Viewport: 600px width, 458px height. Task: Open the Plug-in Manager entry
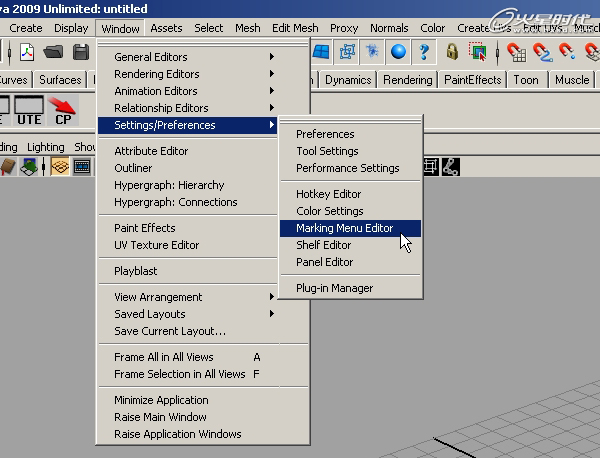click(x=334, y=288)
